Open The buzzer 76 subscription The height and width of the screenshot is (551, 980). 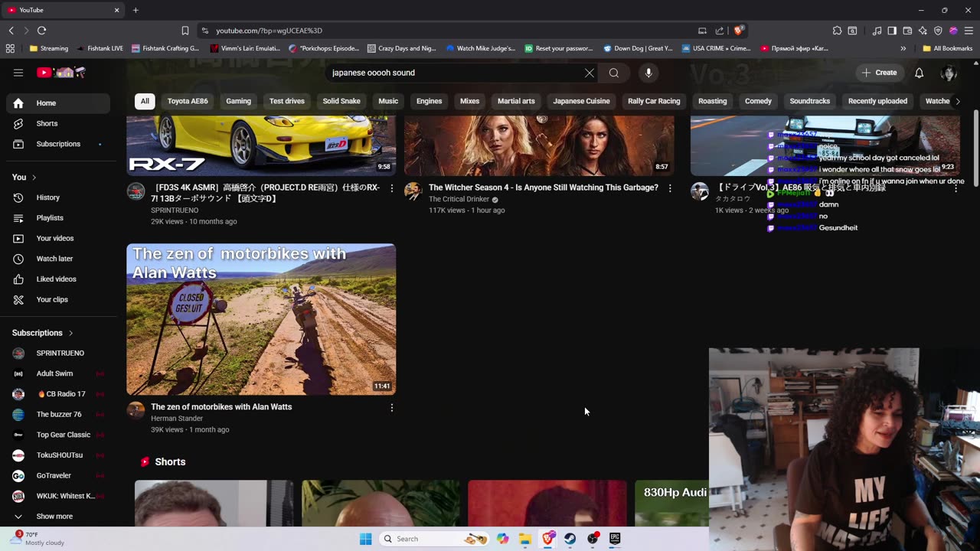(x=58, y=414)
